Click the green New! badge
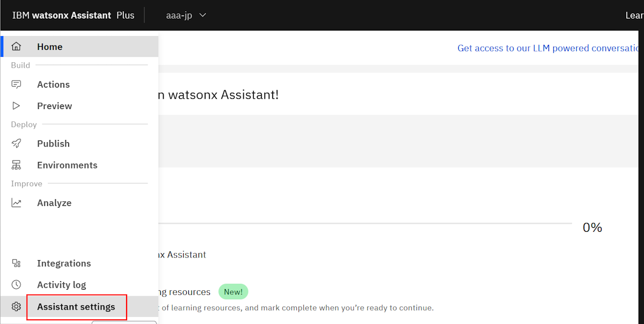The height and width of the screenshot is (324, 644). point(233,292)
